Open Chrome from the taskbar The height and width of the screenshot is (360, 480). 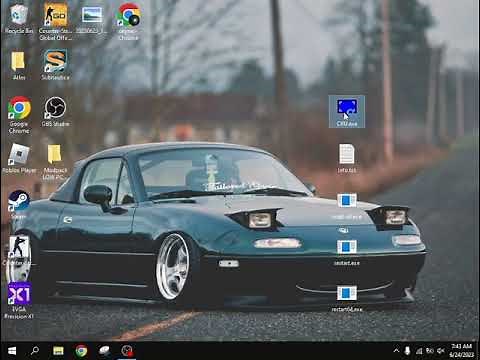[81, 351]
